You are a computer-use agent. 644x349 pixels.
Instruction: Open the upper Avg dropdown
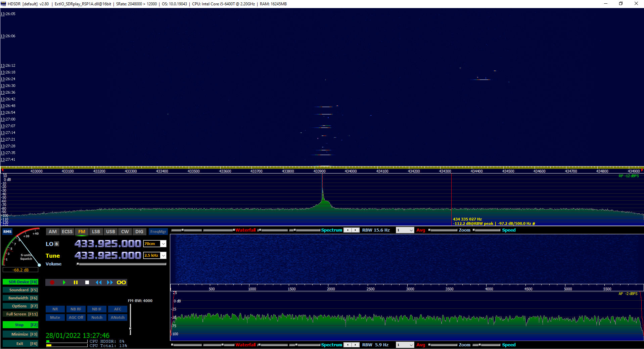pyautogui.click(x=405, y=230)
